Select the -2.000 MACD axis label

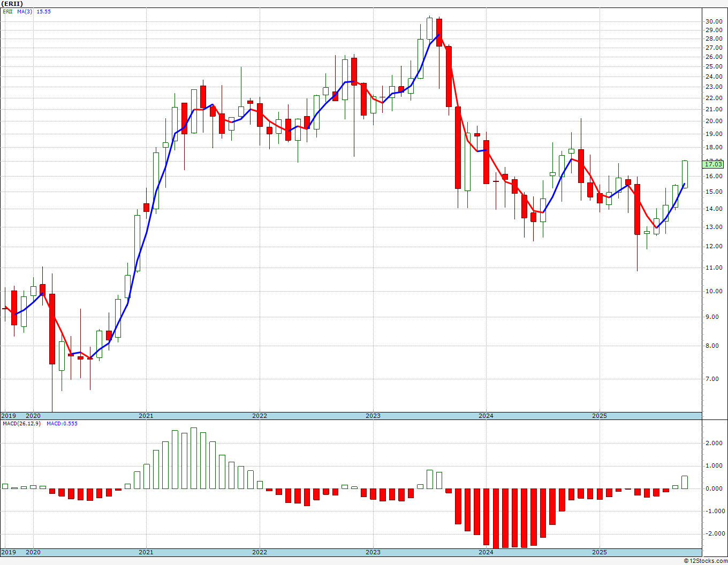click(714, 533)
